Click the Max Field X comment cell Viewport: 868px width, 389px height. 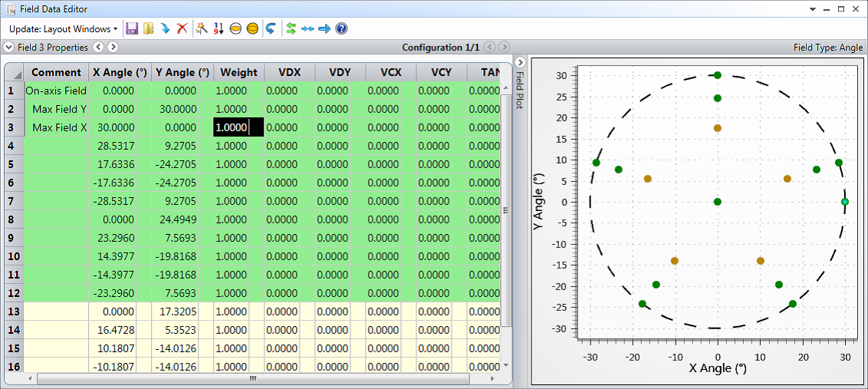coord(56,127)
